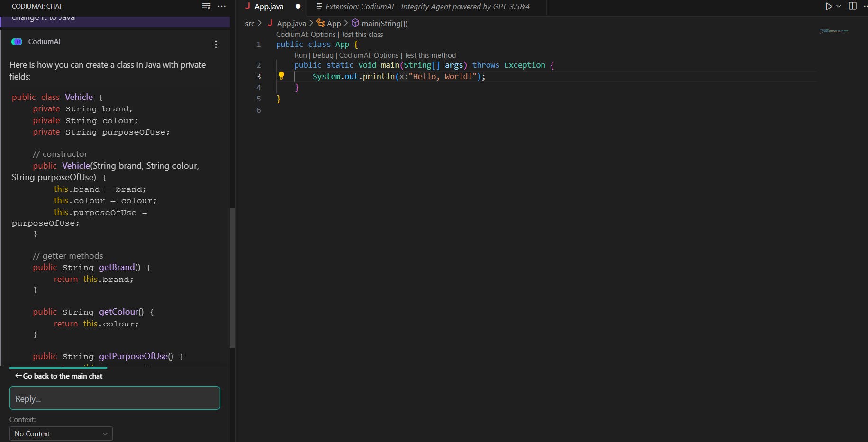Click "private String purposeOfUse;" in chat code
This screenshot has width=868, height=442.
pos(101,132)
